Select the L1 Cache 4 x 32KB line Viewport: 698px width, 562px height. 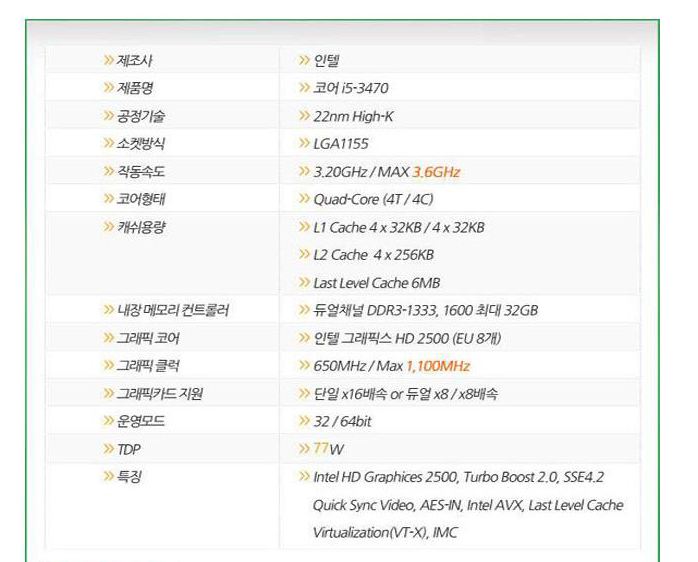pos(399,228)
